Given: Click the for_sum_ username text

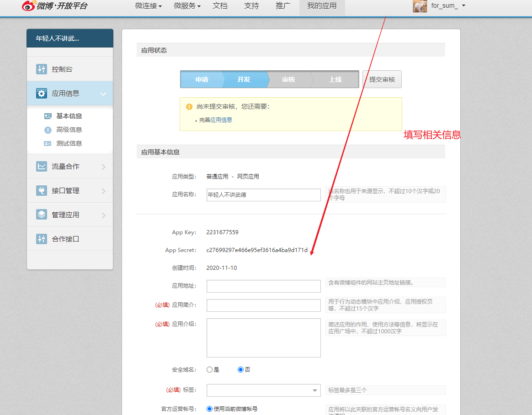Looking at the screenshot, I should [x=444, y=6].
